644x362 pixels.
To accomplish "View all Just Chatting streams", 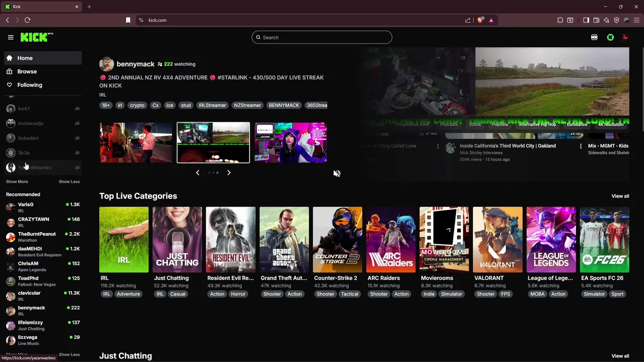I will tap(620, 356).
